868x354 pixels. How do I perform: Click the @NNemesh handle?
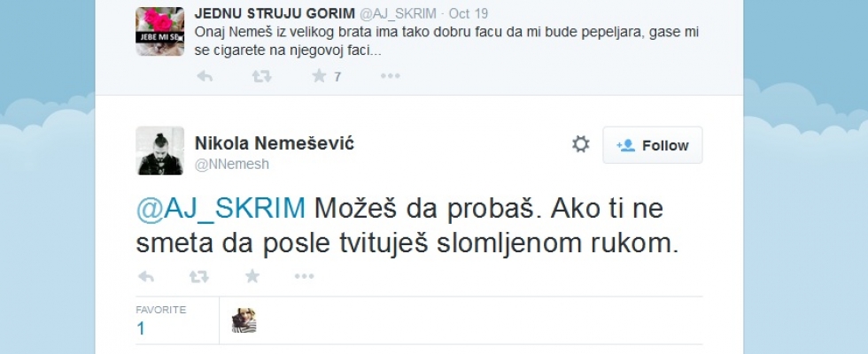231,164
